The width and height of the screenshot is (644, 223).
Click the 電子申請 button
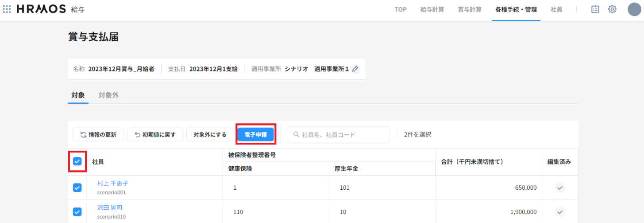(x=255, y=135)
